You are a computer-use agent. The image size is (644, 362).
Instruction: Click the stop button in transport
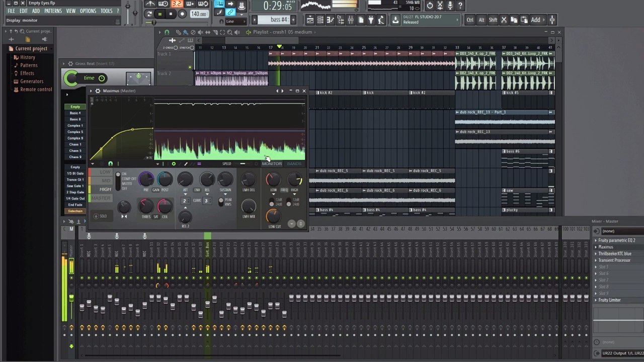pos(171,14)
